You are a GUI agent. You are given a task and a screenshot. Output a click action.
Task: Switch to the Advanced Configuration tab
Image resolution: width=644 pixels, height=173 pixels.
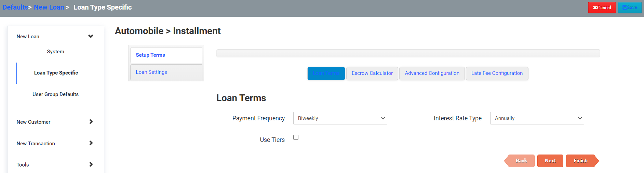pos(432,73)
